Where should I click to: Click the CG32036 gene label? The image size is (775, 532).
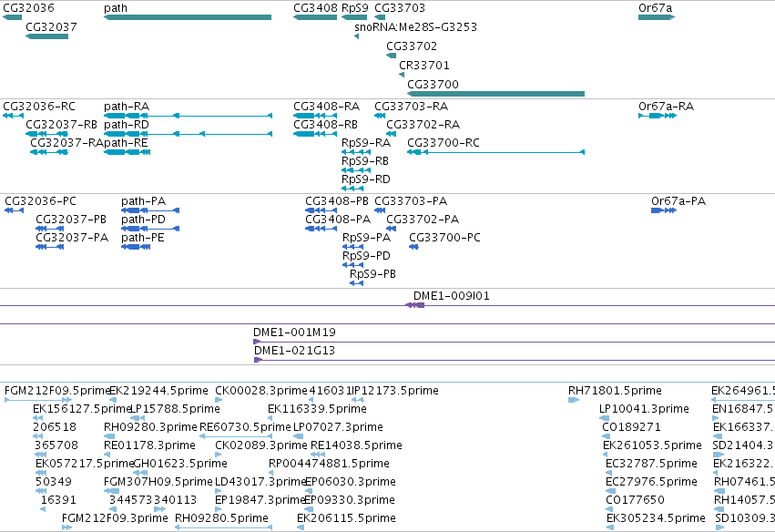(x=28, y=8)
